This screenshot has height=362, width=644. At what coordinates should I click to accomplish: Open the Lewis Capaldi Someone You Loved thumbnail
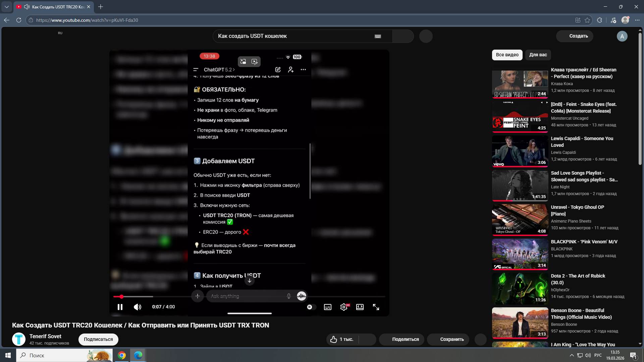point(520,151)
